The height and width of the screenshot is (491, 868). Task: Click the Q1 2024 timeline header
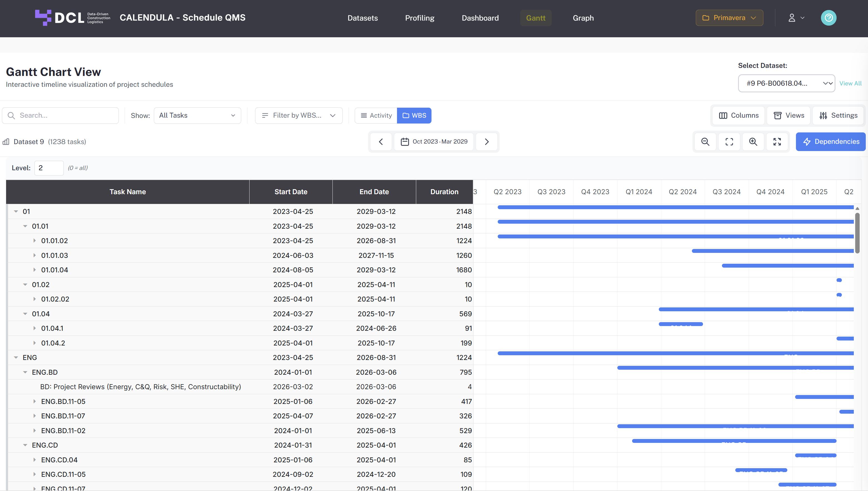(x=639, y=192)
